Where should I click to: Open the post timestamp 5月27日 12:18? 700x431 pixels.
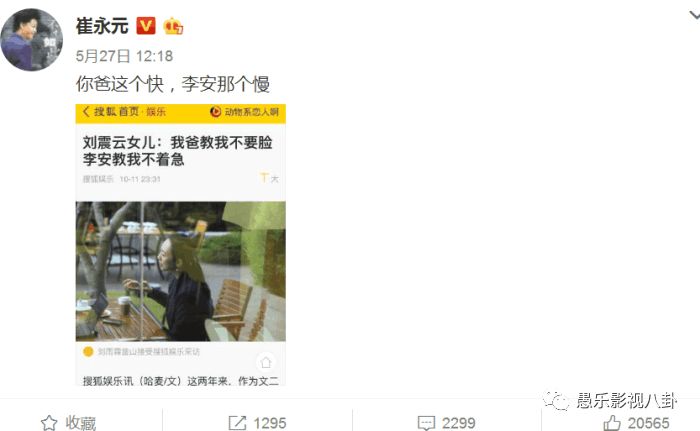tap(124, 56)
